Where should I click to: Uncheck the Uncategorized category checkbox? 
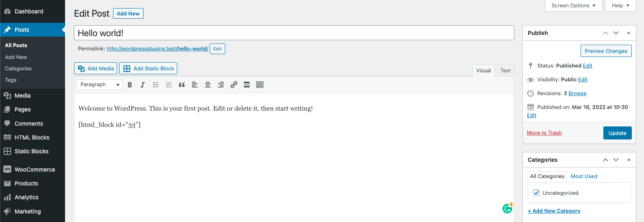536,193
